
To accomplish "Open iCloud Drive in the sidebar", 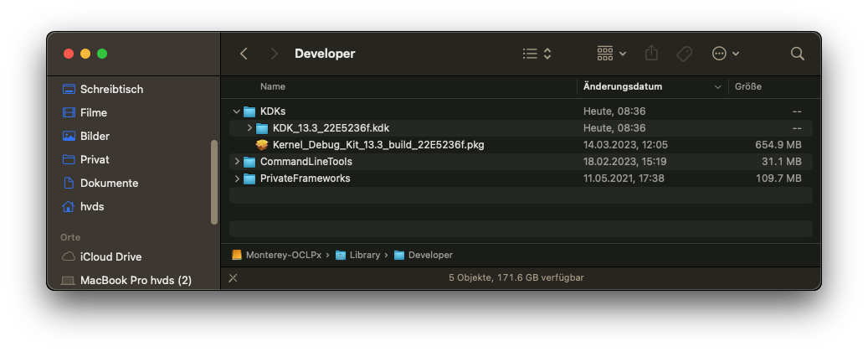I will [110, 256].
